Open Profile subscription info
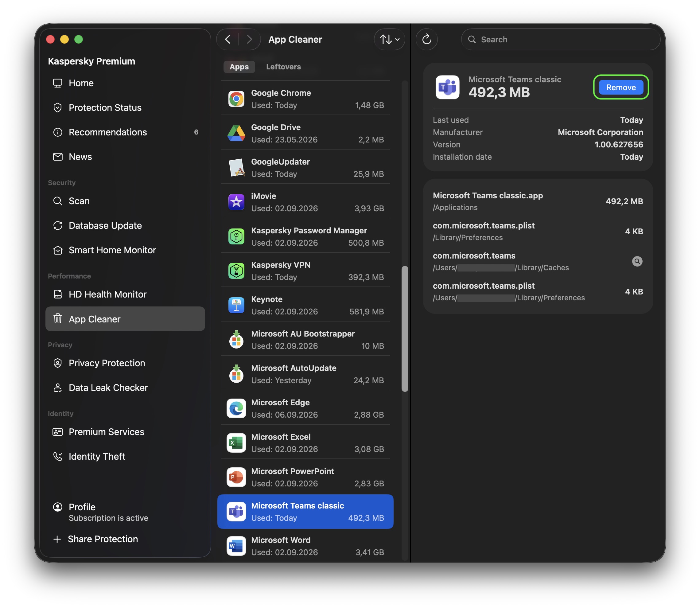The image size is (700, 608). tap(125, 512)
